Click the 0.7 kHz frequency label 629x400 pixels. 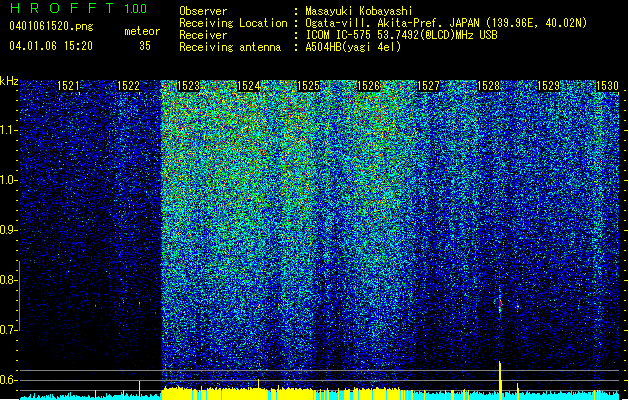coord(9,330)
